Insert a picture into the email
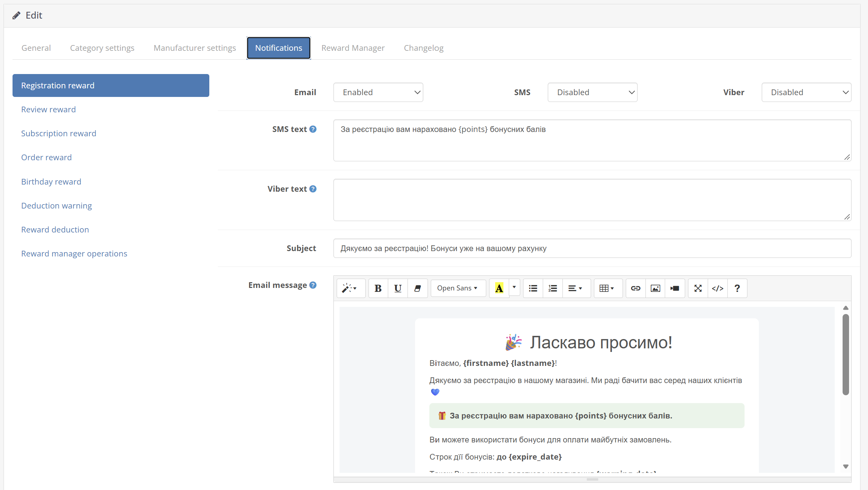 pyautogui.click(x=655, y=288)
